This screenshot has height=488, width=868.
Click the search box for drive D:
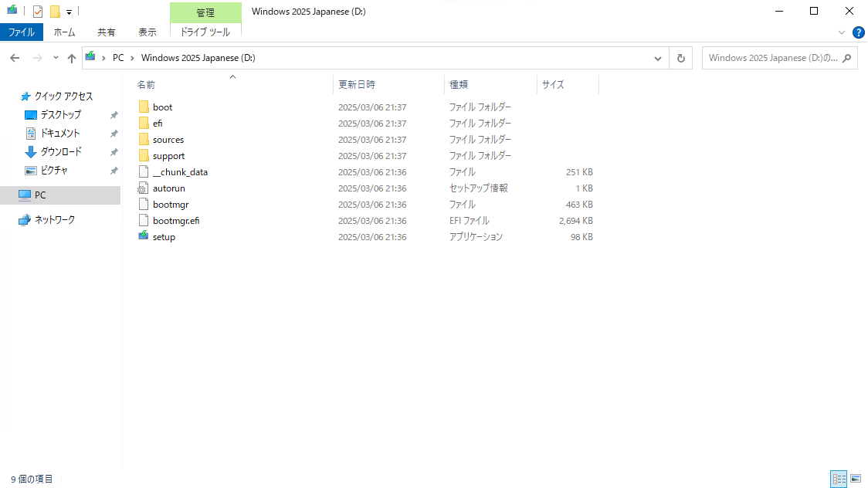pos(772,58)
